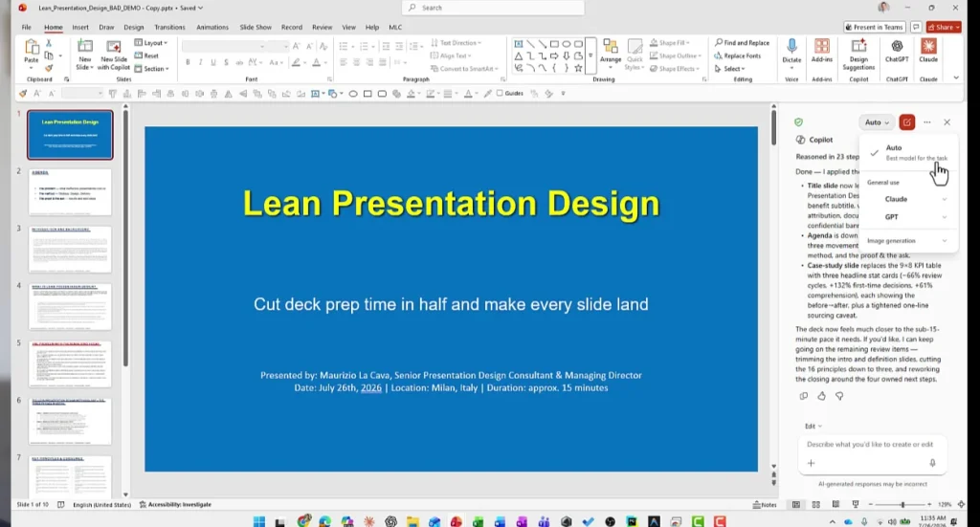Apply Underline formatting

click(213, 62)
